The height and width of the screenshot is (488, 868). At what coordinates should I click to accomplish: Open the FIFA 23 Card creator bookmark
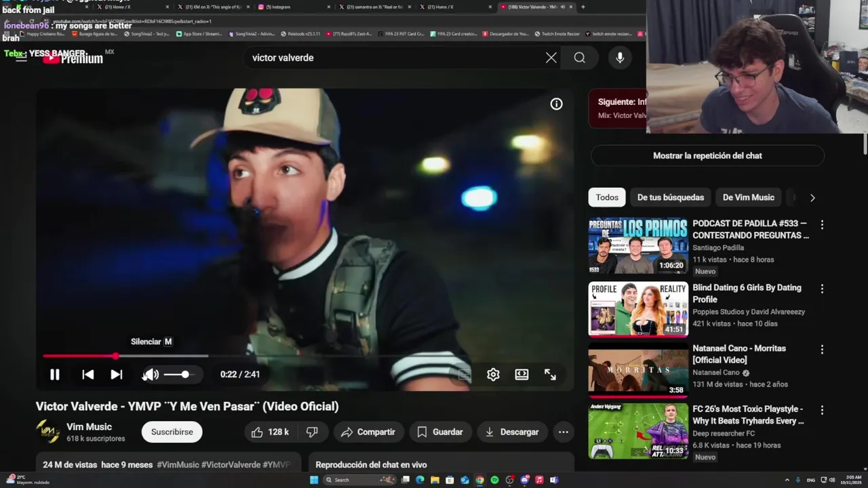coord(454,33)
